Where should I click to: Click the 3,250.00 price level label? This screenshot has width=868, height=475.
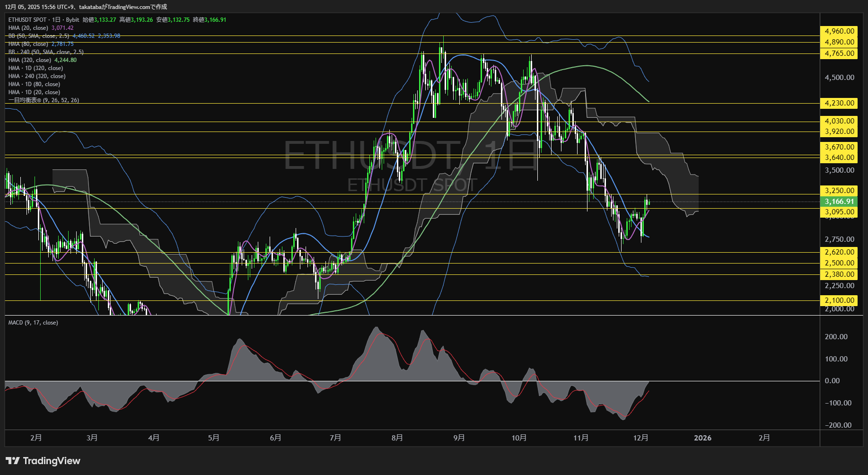pyautogui.click(x=839, y=191)
